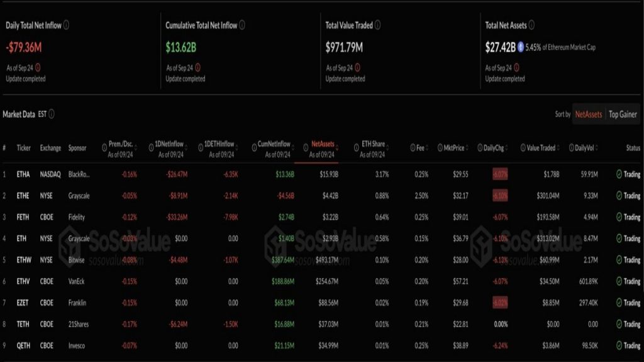Show info tooltip icon for Total Net Assets
The height and width of the screenshot is (362, 644).
[x=531, y=25]
